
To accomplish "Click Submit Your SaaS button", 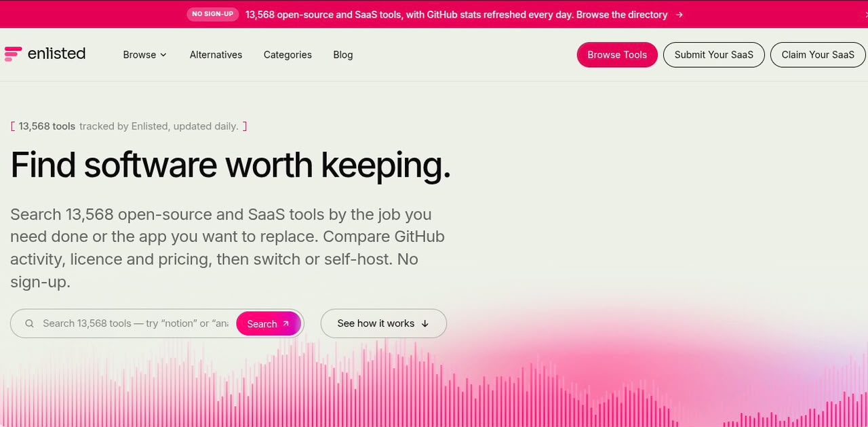I will pyautogui.click(x=714, y=55).
